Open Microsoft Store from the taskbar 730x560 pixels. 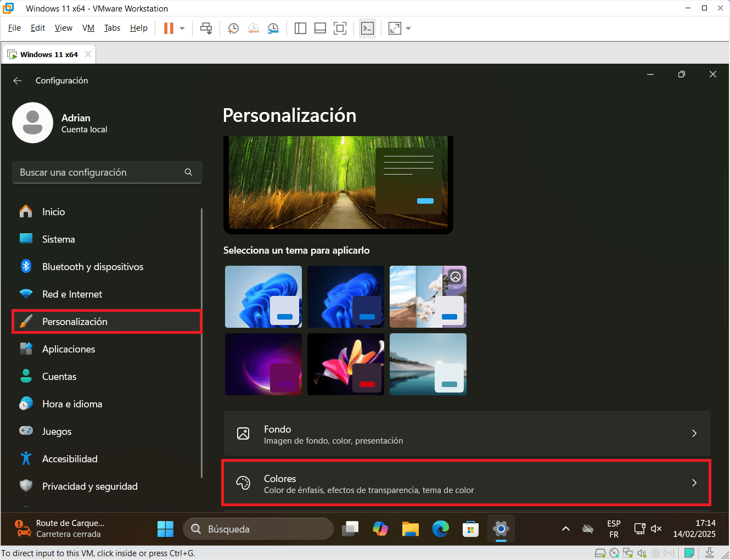click(471, 529)
